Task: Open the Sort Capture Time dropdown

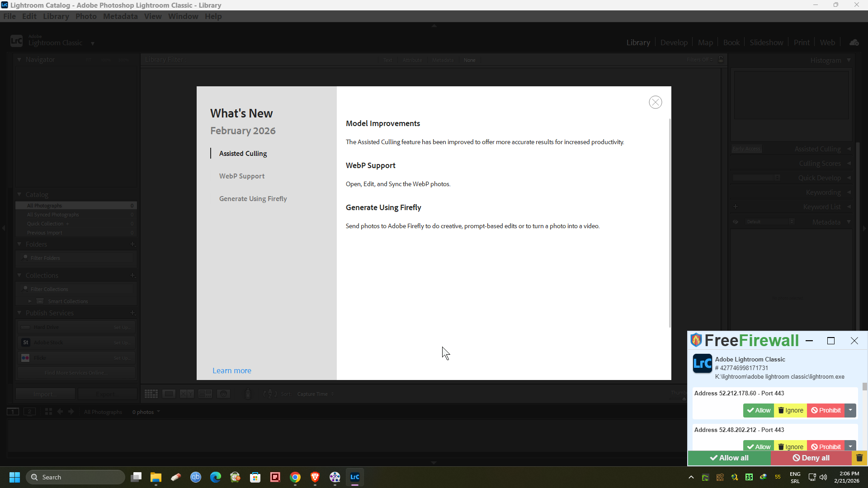Action: pos(316,394)
